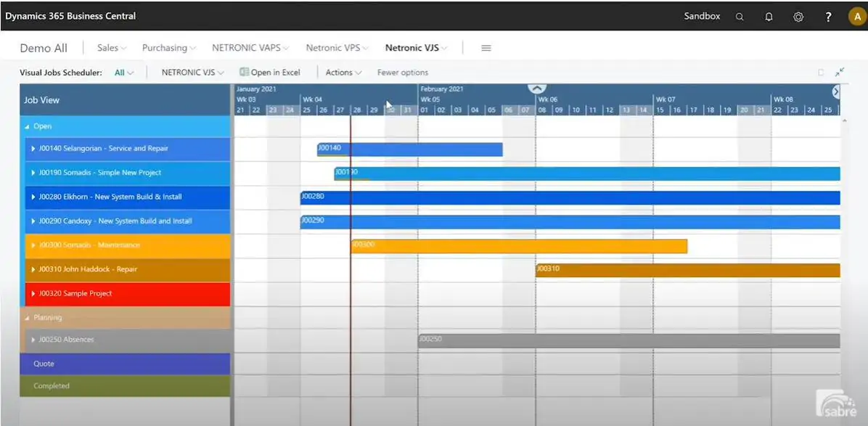
Task: Expand J00190 Somadis - Simple New Project
Action: coord(34,173)
